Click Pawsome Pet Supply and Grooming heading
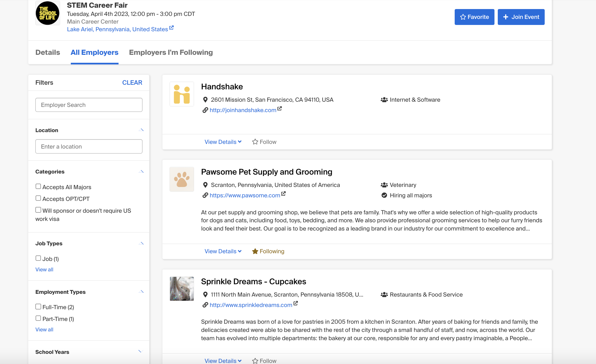The height and width of the screenshot is (364, 596). pyautogui.click(x=267, y=172)
